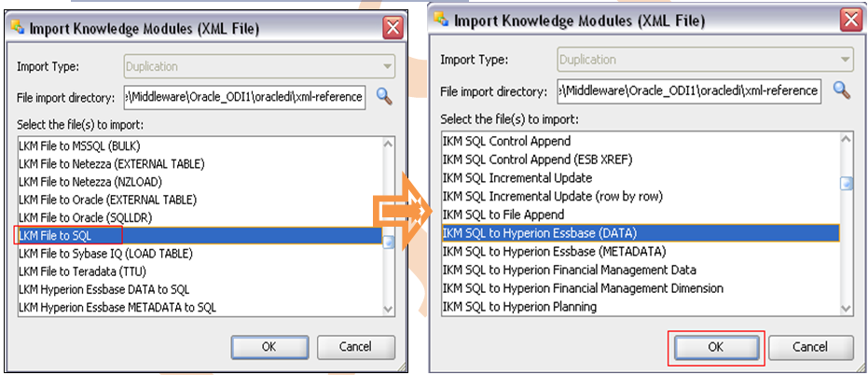Viewport: 868px width, 375px height.
Task: Click File import directory field in left dialog
Action: point(244,98)
